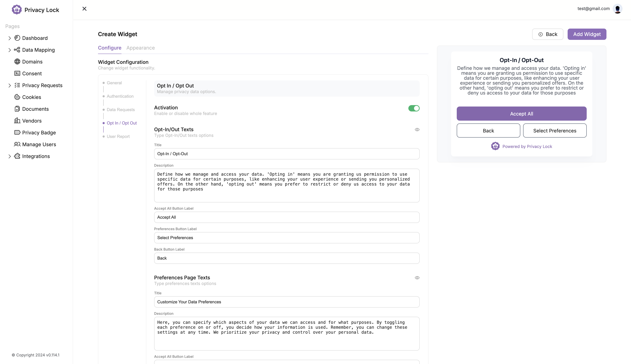Click the Vendors sidebar icon

[x=17, y=120]
